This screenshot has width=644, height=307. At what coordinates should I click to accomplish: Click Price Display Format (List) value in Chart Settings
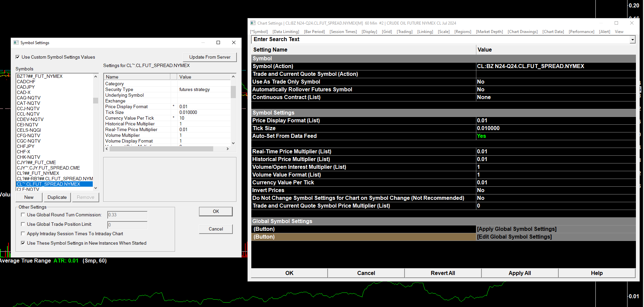click(482, 121)
